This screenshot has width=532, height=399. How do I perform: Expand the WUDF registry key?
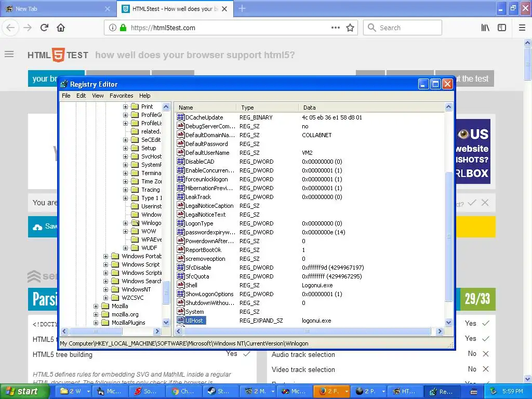point(125,248)
